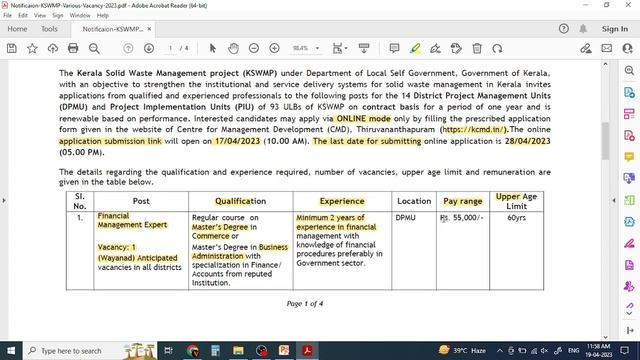Viewport: 640px width, 360px height.
Task: Switch to read mode from the toolbar
Action: (364, 49)
